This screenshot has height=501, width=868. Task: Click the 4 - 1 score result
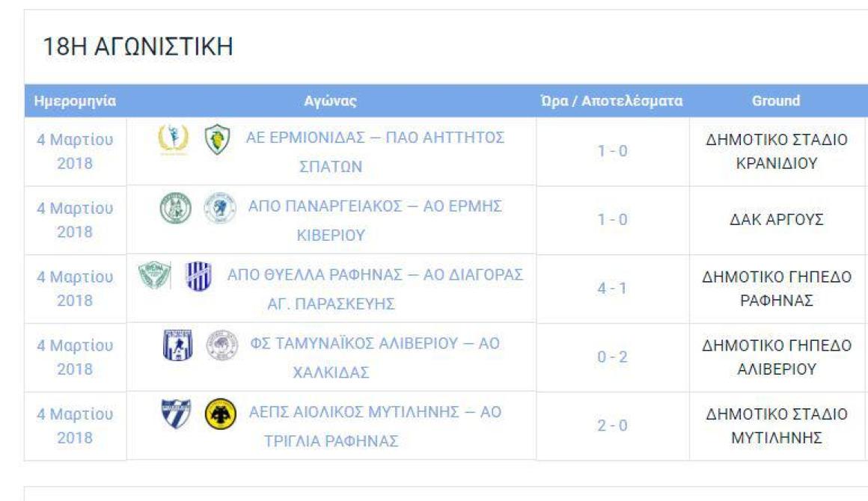(x=612, y=288)
